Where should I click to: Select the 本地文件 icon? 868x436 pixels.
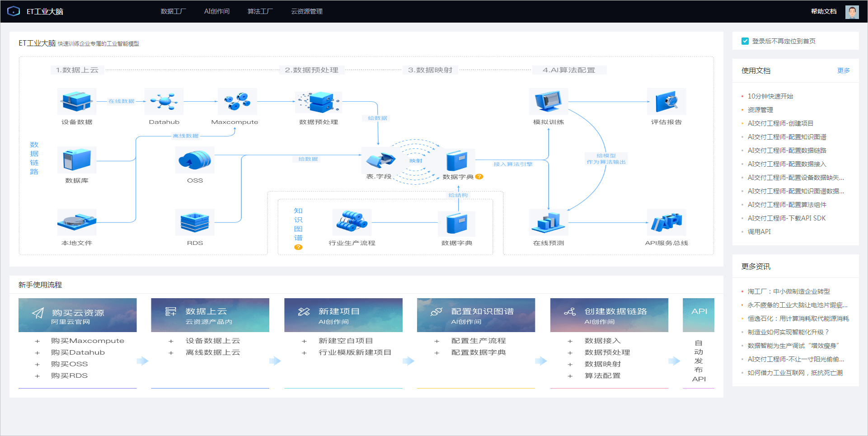tap(77, 222)
